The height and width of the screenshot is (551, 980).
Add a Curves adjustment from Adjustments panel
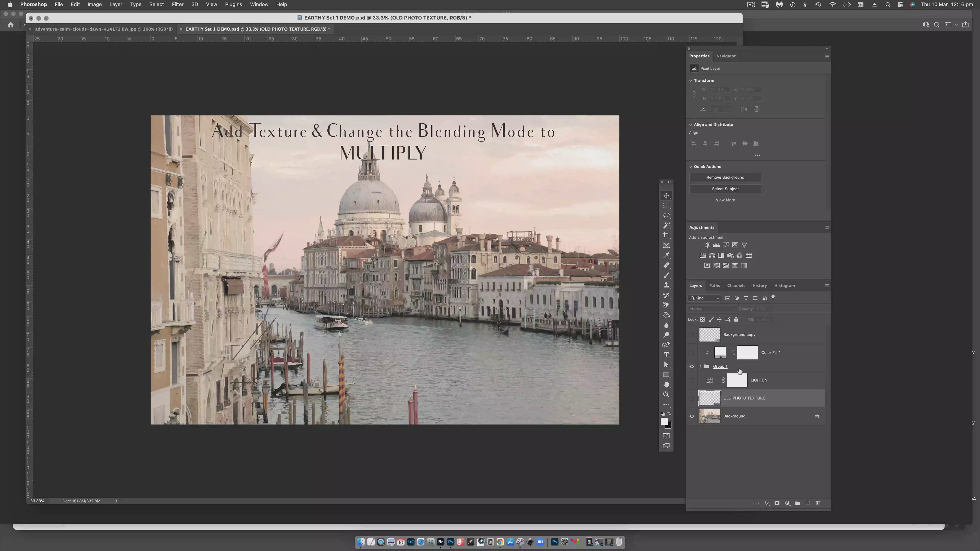(726, 245)
